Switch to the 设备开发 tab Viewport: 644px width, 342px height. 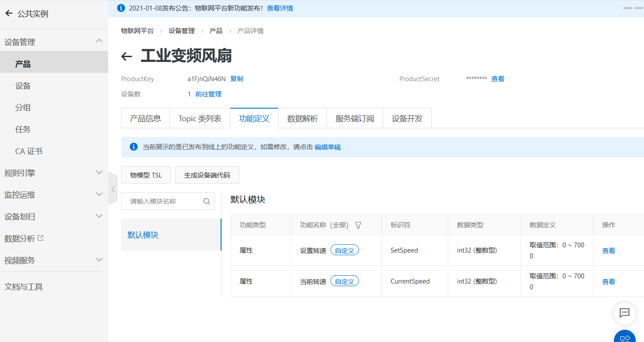[407, 118]
